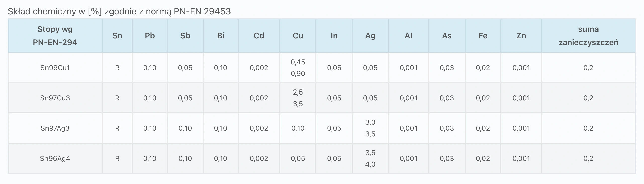
Task: Select the Sn column header
Action: pos(117,36)
